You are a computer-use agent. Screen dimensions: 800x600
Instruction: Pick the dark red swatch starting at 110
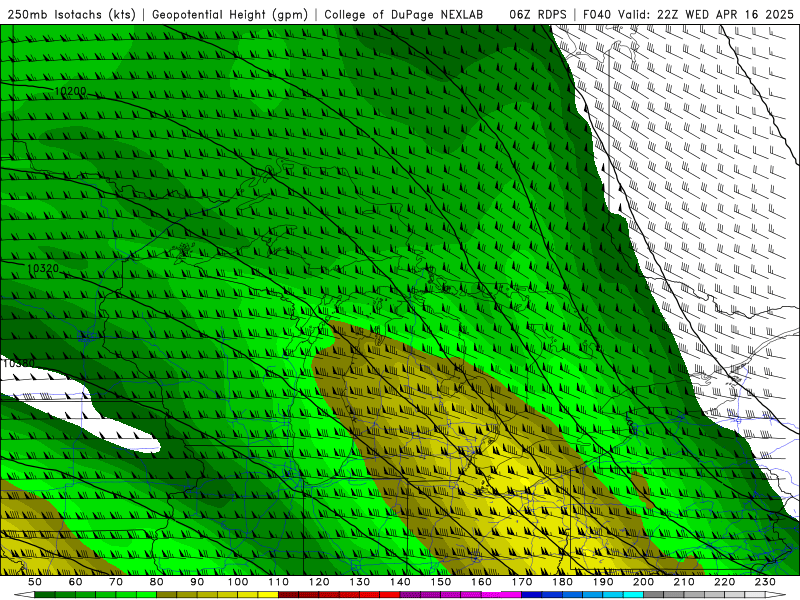coord(288,595)
